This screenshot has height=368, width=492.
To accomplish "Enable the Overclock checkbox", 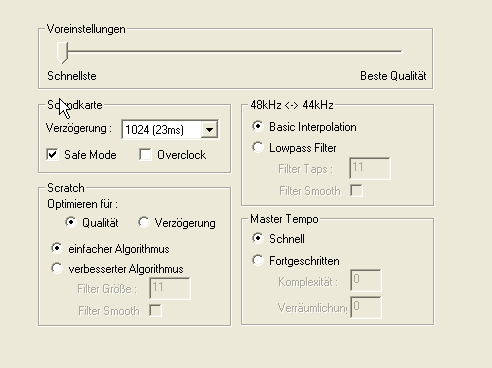I will [145, 155].
